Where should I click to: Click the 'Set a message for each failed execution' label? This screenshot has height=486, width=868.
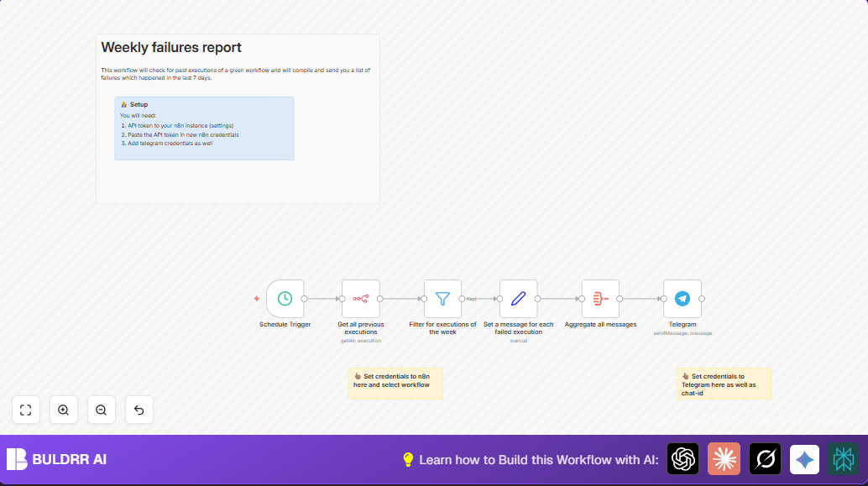click(x=518, y=328)
